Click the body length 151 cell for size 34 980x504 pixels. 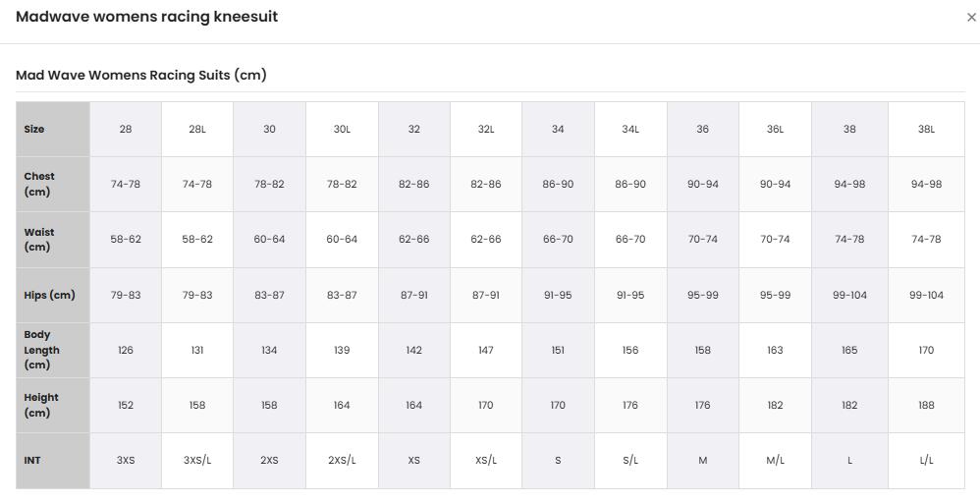[558, 350]
